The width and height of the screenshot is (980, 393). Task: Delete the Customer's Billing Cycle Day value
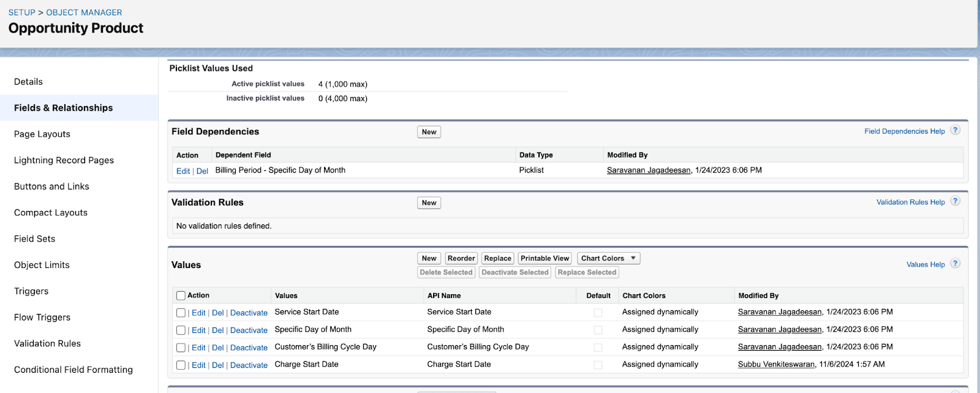[x=217, y=348]
